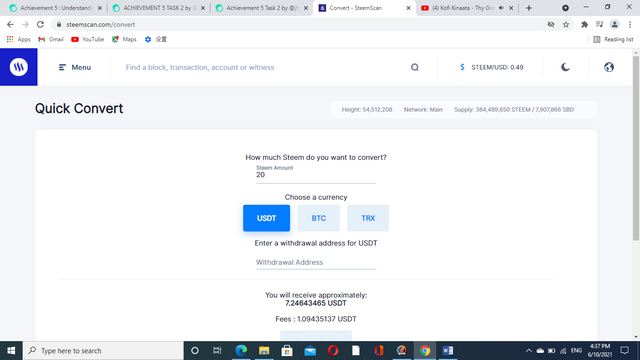Click the eye-slash icon in address bar
640x360 pixels.
(x=551, y=24)
